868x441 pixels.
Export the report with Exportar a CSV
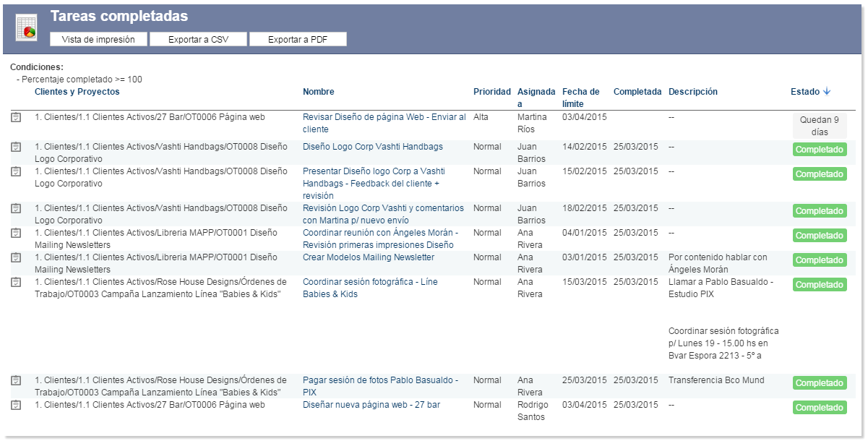click(x=198, y=39)
